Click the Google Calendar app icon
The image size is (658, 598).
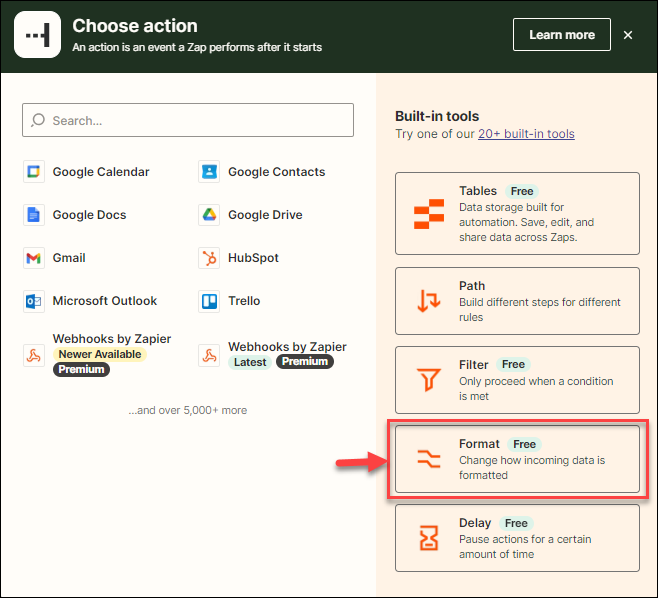[x=34, y=172]
